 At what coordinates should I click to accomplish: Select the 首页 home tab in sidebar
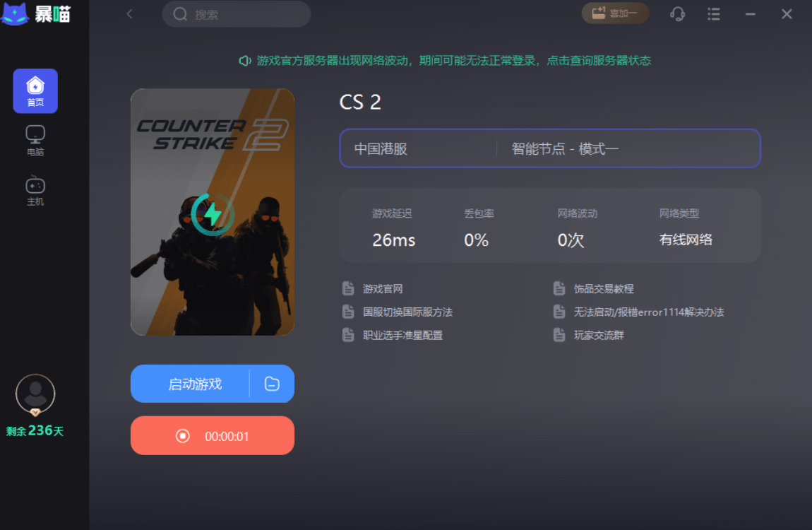pyautogui.click(x=35, y=91)
